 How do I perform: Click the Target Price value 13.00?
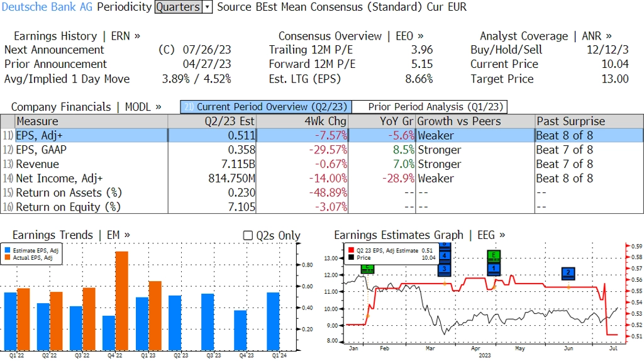coord(615,79)
